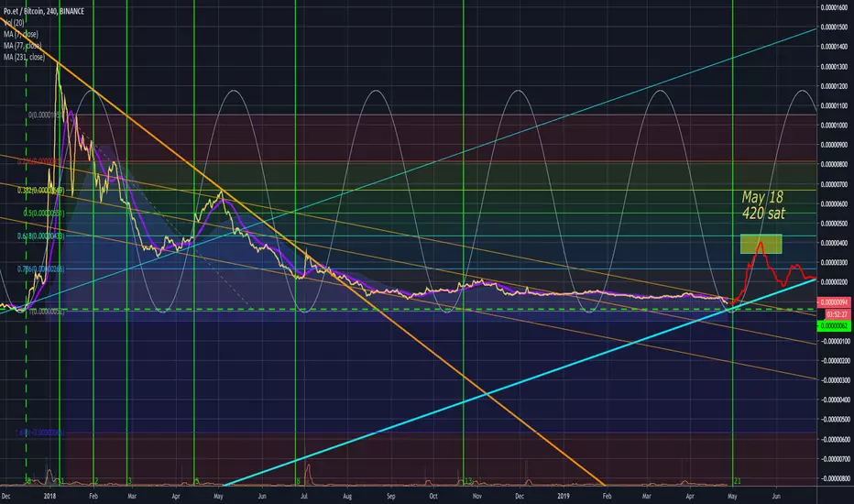This screenshot has width=854, height=504.
Task: Click the Nov label on time axis
Action: click(x=477, y=497)
